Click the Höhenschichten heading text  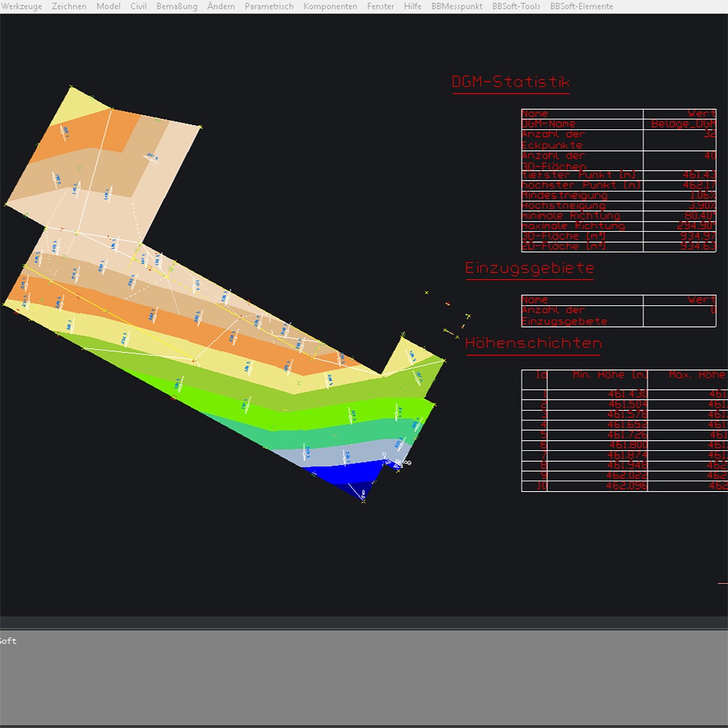[x=533, y=343]
